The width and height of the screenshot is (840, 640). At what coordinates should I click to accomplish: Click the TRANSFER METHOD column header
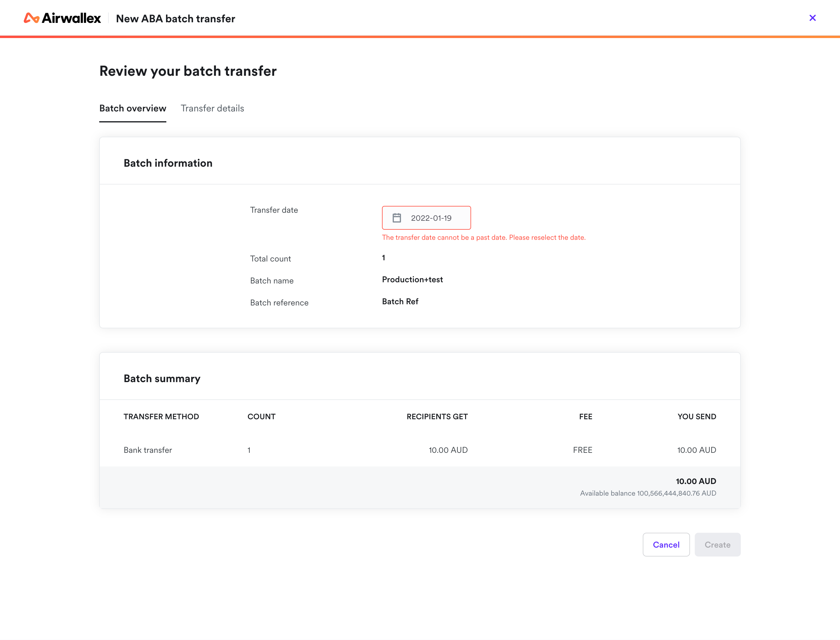coord(161,417)
